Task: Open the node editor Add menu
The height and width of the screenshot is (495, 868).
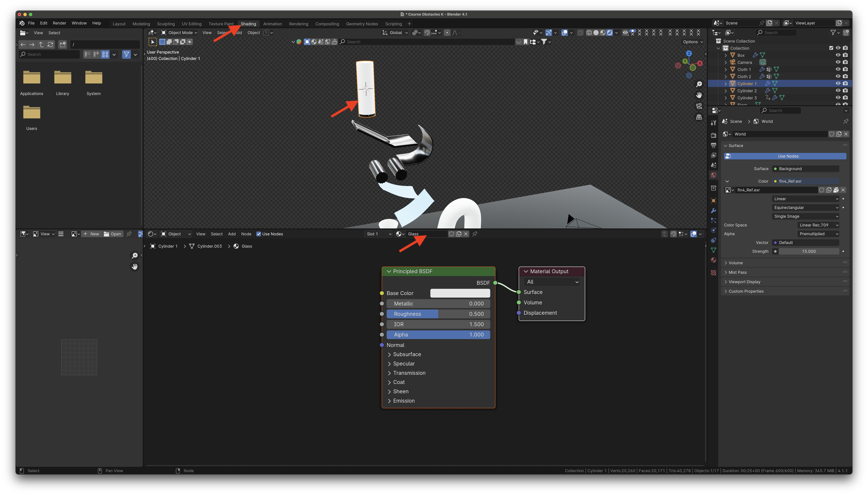Action: coord(232,234)
